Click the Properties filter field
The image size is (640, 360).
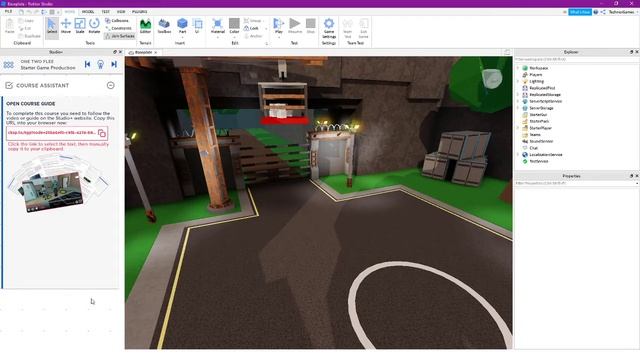(x=576, y=183)
